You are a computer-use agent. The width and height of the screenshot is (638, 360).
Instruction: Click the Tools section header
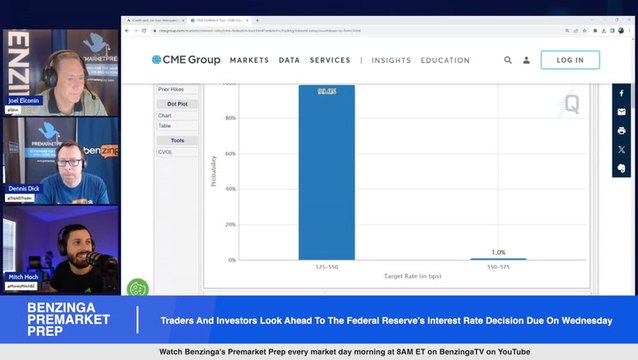177,140
